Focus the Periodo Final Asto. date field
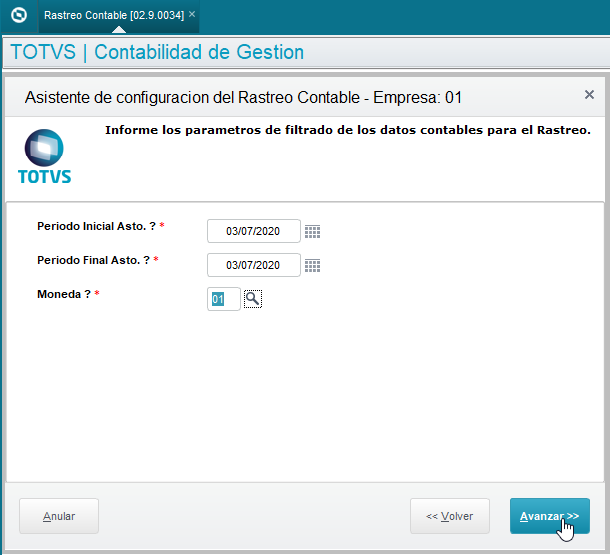Image resolution: width=610 pixels, height=555 pixels. [254, 265]
